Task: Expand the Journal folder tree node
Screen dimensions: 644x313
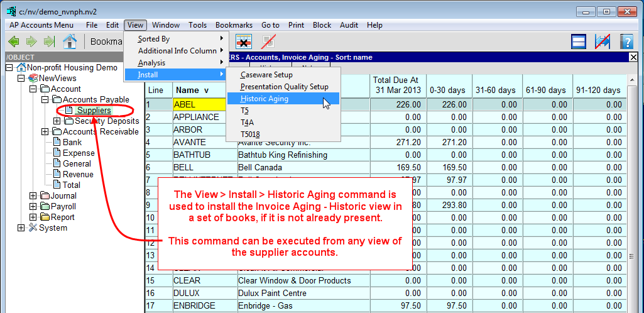Action: (x=33, y=196)
